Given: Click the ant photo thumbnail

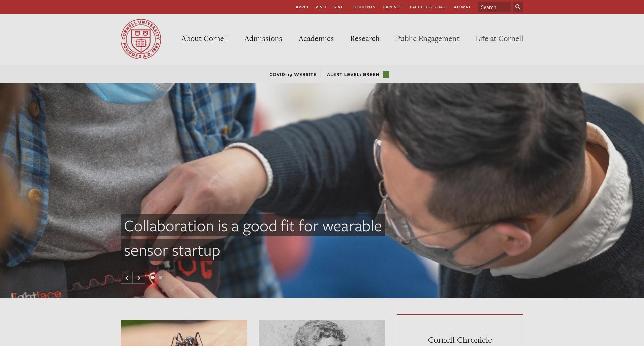Looking at the screenshot, I should click(184, 333).
